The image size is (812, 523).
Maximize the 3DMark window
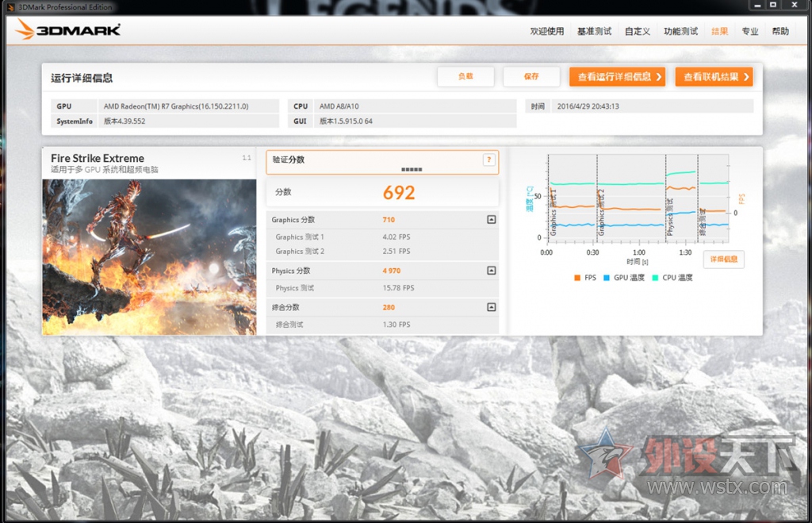[773, 6]
